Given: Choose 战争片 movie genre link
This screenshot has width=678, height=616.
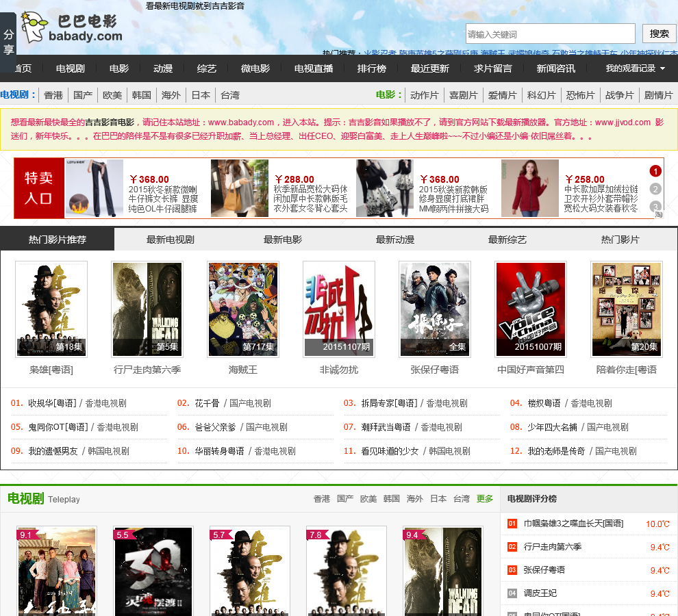Looking at the screenshot, I should [x=619, y=95].
